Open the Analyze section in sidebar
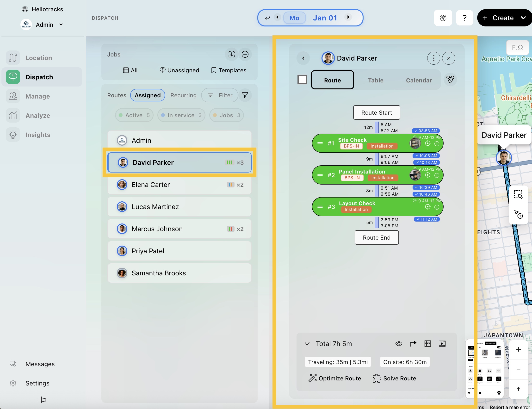Screen dimensions: 532x409 click(x=38, y=115)
